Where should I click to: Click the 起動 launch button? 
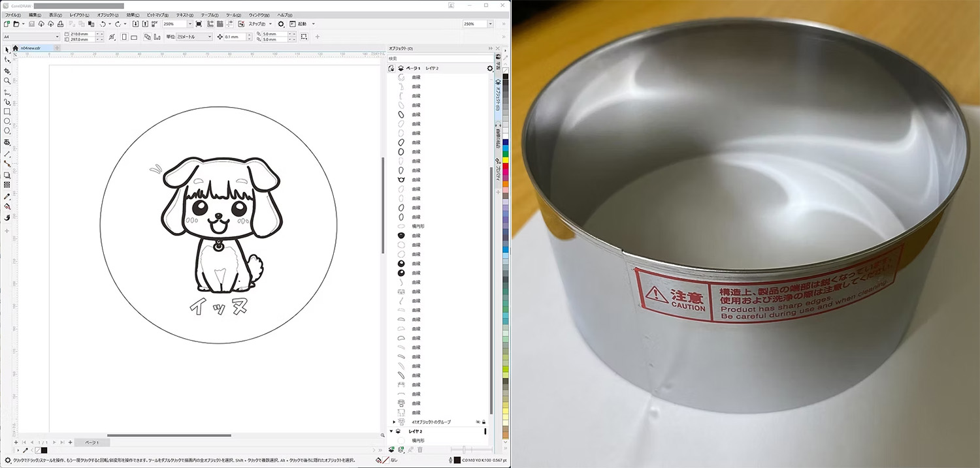302,24
